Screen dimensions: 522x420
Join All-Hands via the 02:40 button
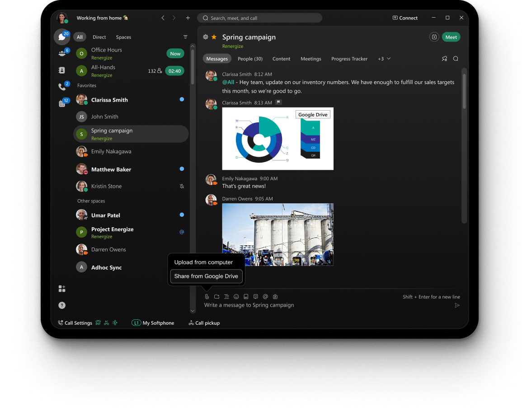click(174, 71)
